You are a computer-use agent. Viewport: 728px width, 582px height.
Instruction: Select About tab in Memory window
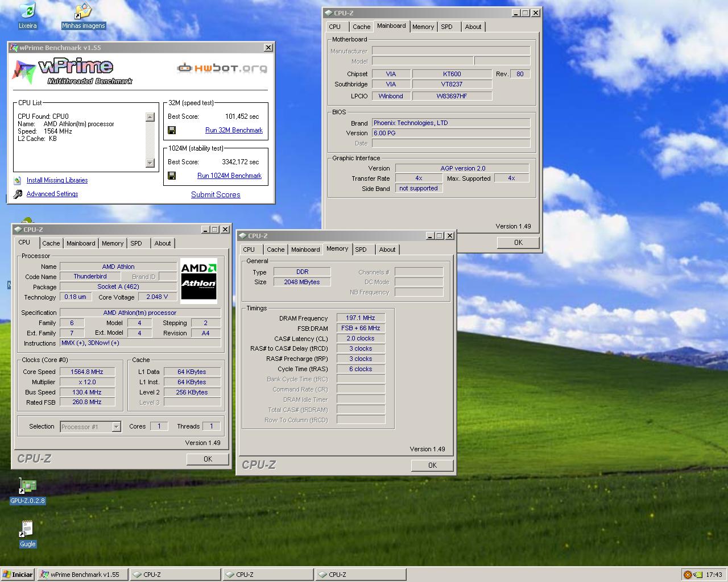(x=387, y=250)
